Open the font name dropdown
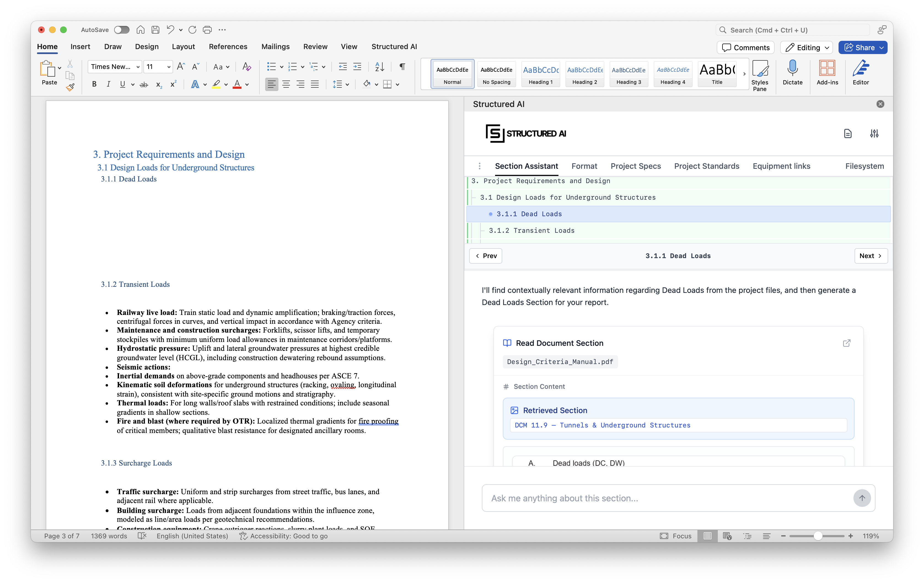This screenshot has width=924, height=583. tap(138, 67)
